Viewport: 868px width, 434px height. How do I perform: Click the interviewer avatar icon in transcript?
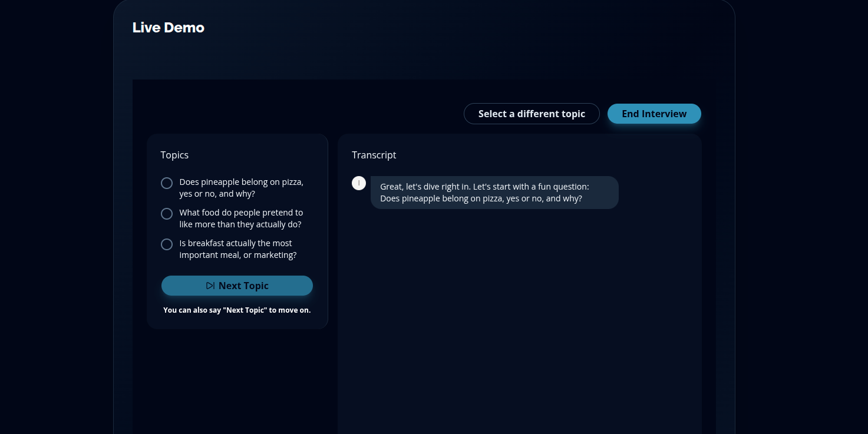point(359,183)
